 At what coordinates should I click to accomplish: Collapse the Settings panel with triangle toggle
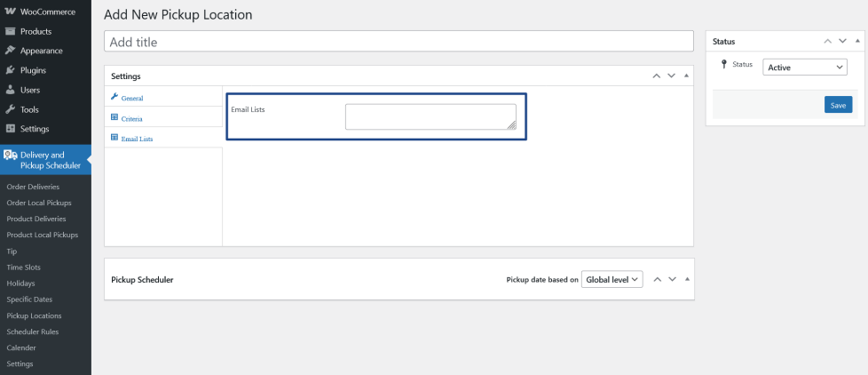(686, 76)
